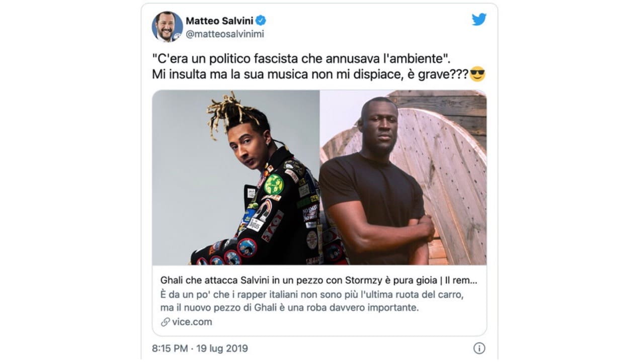Screen dimensions: 644x362
Task: Open photo of man in black t-shirt
Action: pos(403,177)
